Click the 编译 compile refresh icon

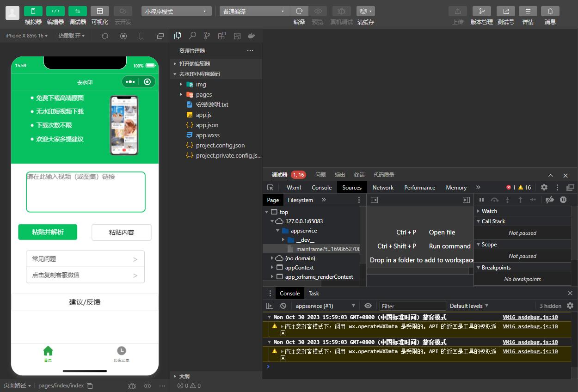[299, 11]
